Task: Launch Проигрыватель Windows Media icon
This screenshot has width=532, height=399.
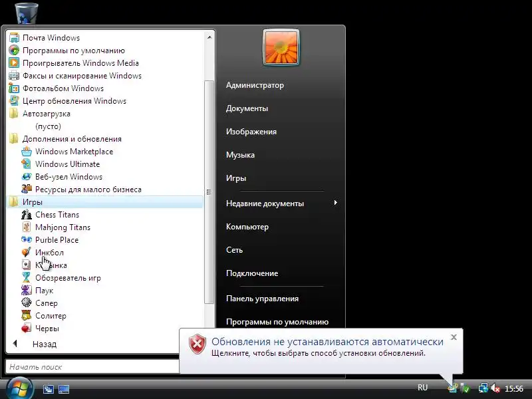Action: click(14, 63)
